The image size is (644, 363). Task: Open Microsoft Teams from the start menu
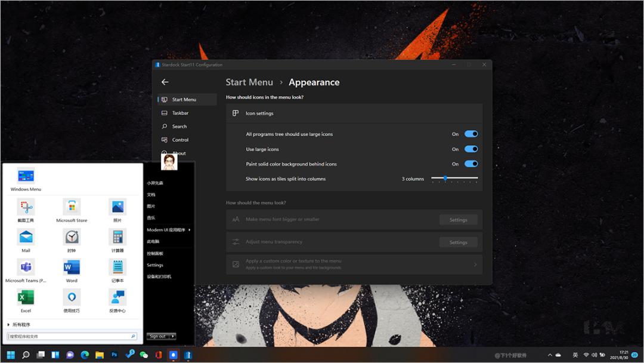pyautogui.click(x=26, y=267)
